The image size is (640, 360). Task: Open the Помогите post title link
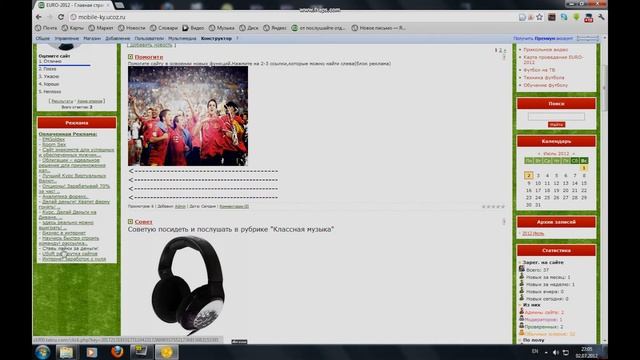(x=149, y=57)
